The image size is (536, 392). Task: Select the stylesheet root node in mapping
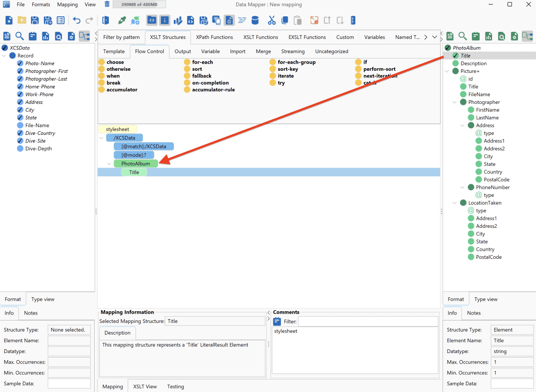[x=117, y=129]
